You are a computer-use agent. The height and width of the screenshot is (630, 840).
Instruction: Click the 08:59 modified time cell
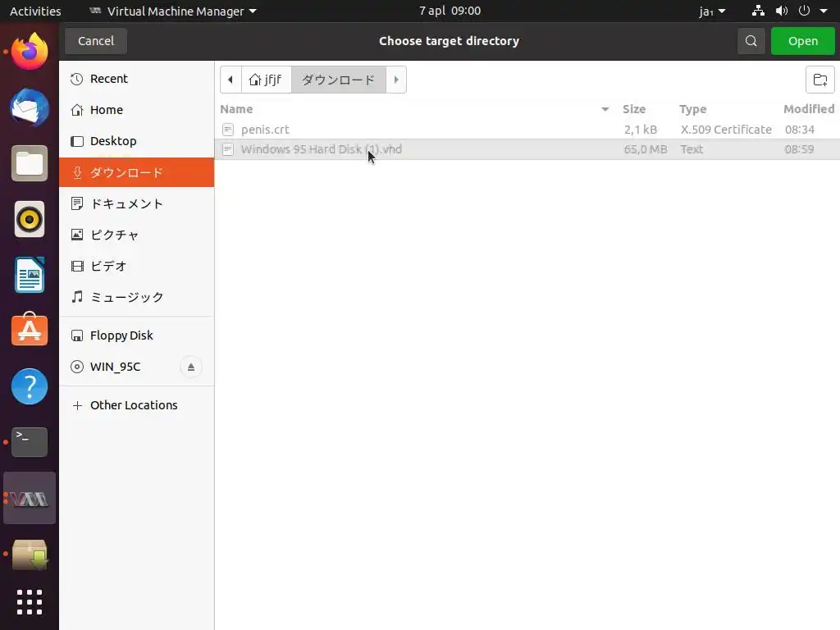coord(799,149)
